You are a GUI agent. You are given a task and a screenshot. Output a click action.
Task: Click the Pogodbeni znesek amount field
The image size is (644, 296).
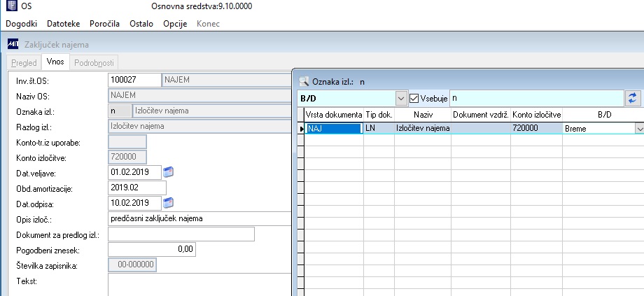(x=152, y=249)
